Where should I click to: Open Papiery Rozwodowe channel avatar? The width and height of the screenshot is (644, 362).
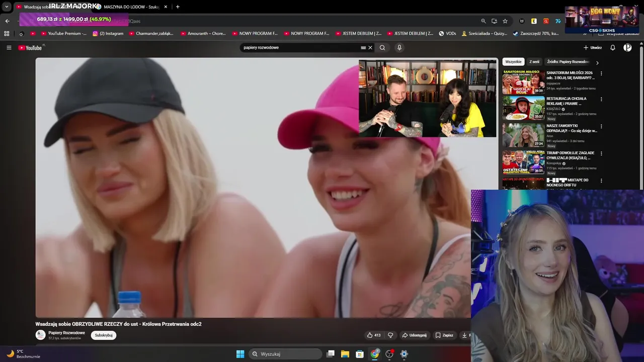pyautogui.click(x=40, y=335)
